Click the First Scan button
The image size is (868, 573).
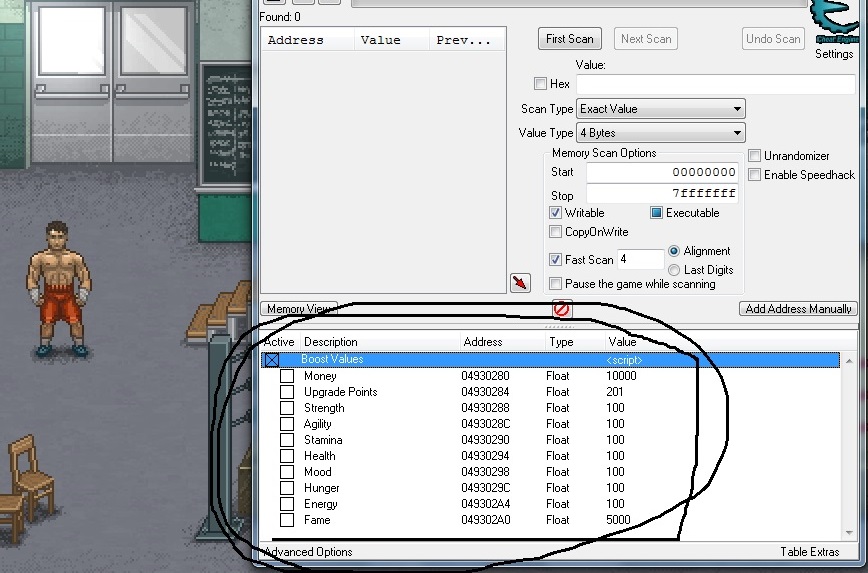tap(570, 39)
